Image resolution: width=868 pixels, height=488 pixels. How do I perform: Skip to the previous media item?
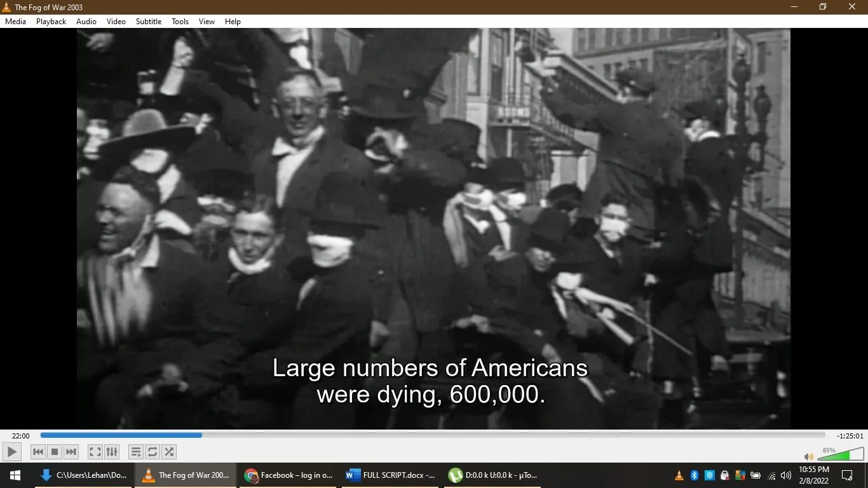pos(38,452)
